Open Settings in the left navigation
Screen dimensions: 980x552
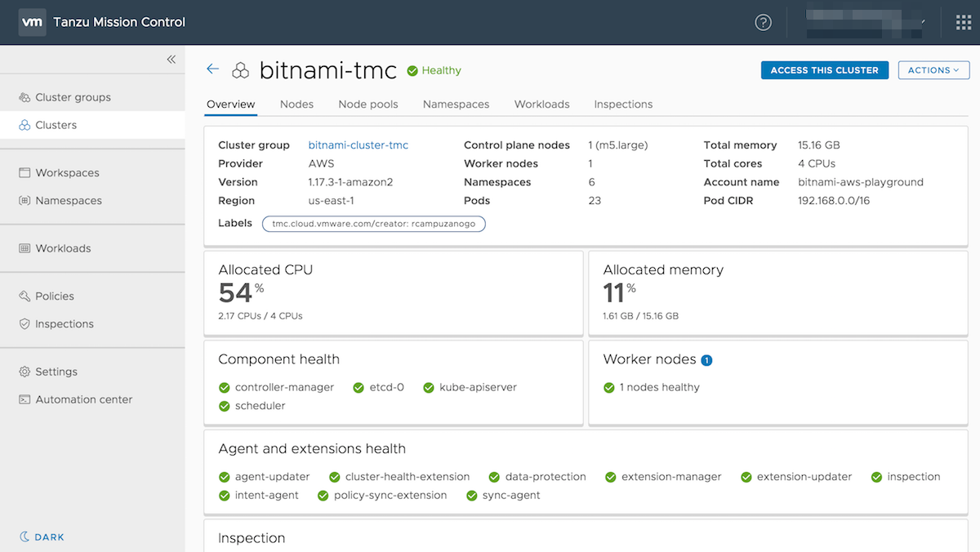(x=56, y=372)
